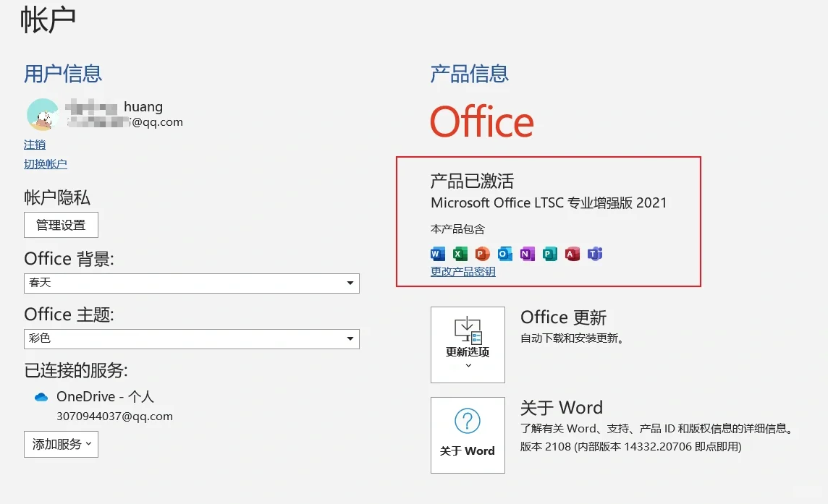Open the Office 背景 dropdown showing 春天

coord(192,283)
